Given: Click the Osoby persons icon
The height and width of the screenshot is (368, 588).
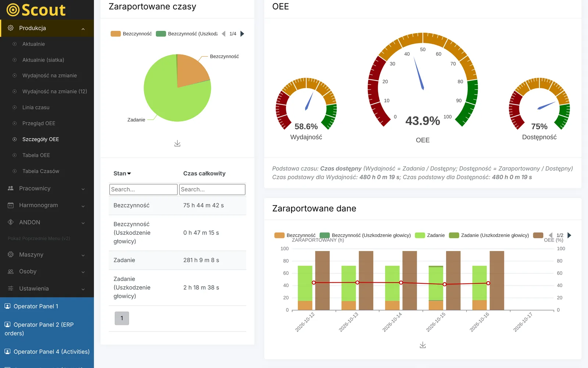Looking at the screenshot, I should tap(11, 272).
